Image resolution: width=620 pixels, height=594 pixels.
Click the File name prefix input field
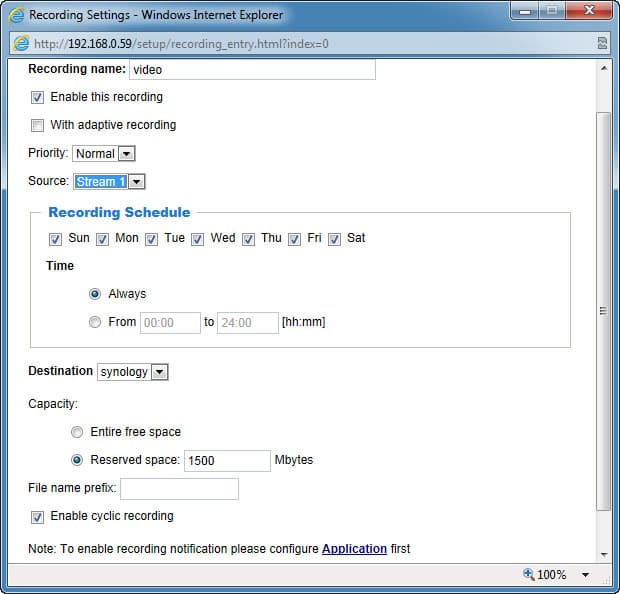180,489
